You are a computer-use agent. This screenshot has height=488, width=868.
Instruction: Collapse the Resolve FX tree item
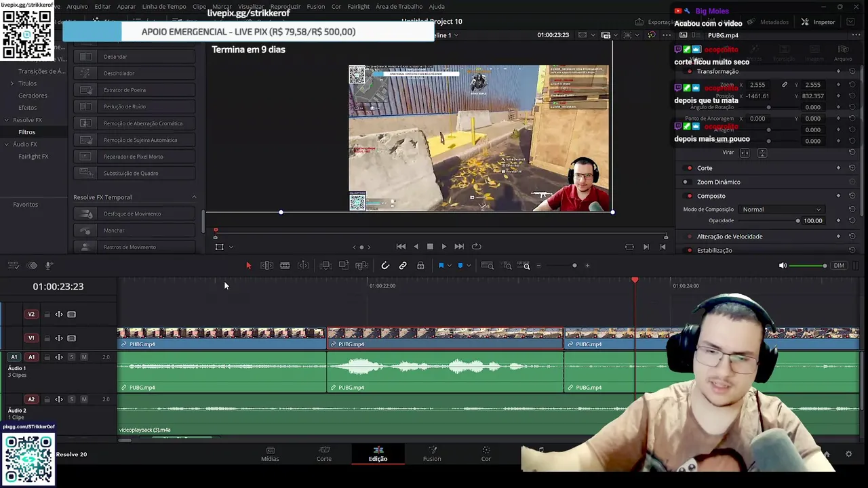(6, 120)
